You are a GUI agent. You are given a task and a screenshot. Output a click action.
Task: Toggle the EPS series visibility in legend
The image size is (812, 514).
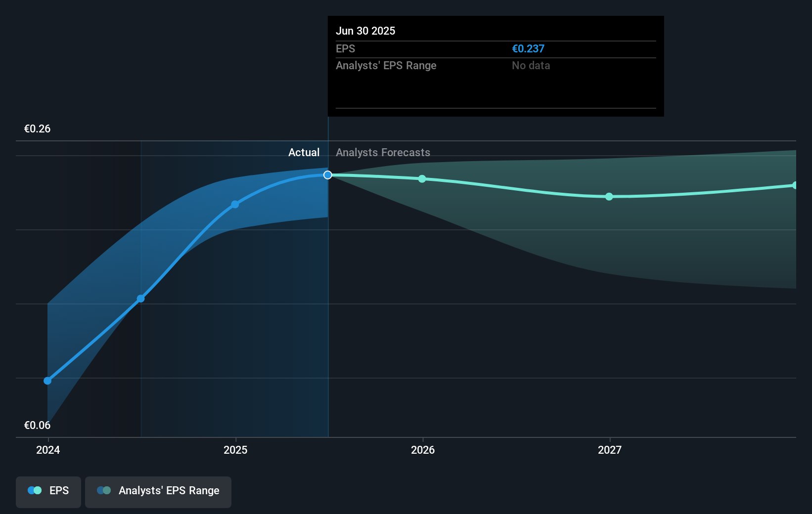click(48, 491)
